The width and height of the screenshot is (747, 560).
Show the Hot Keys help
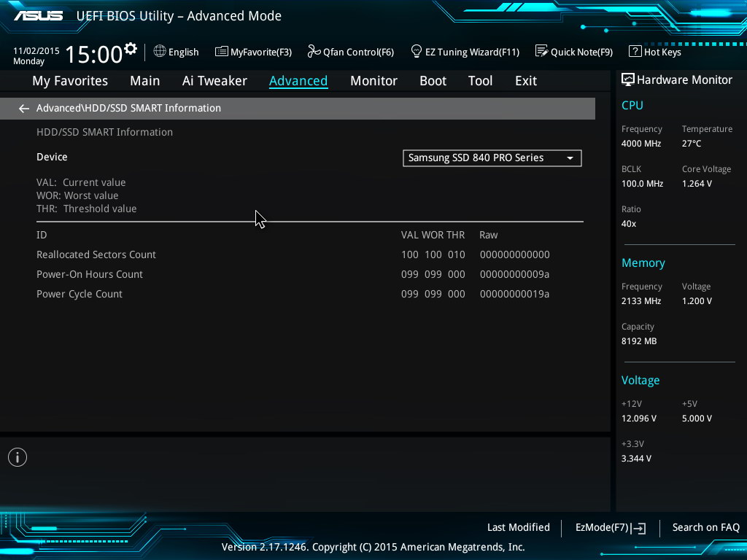(x=655, y=52)
